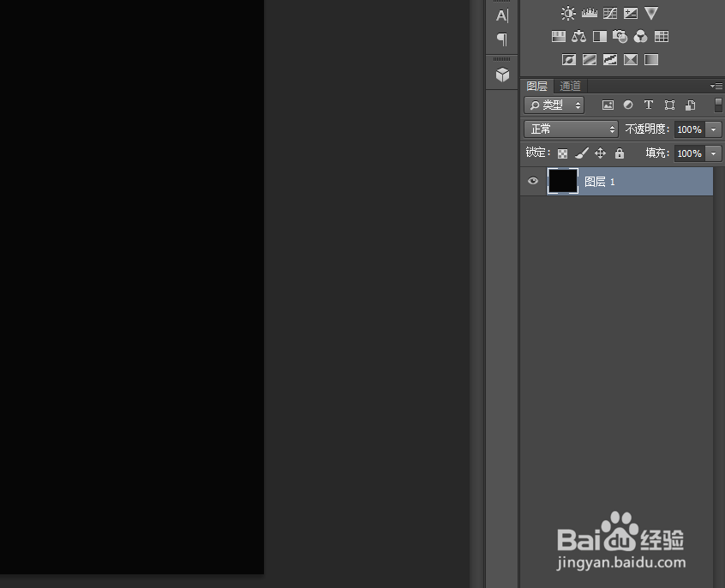Screen dimensions: 725x588
Task: Switch to the 图层 tab
Action: click(x=536, y=86)
